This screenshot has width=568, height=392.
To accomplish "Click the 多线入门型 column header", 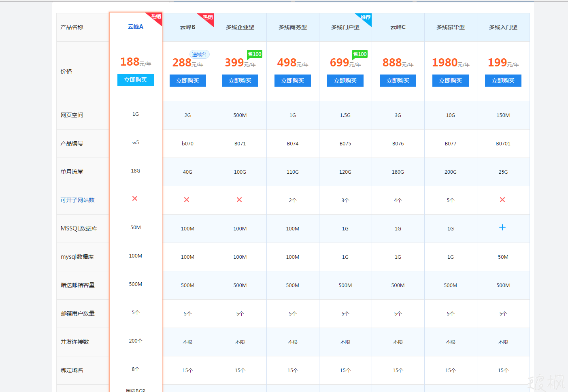I will 503,27.
